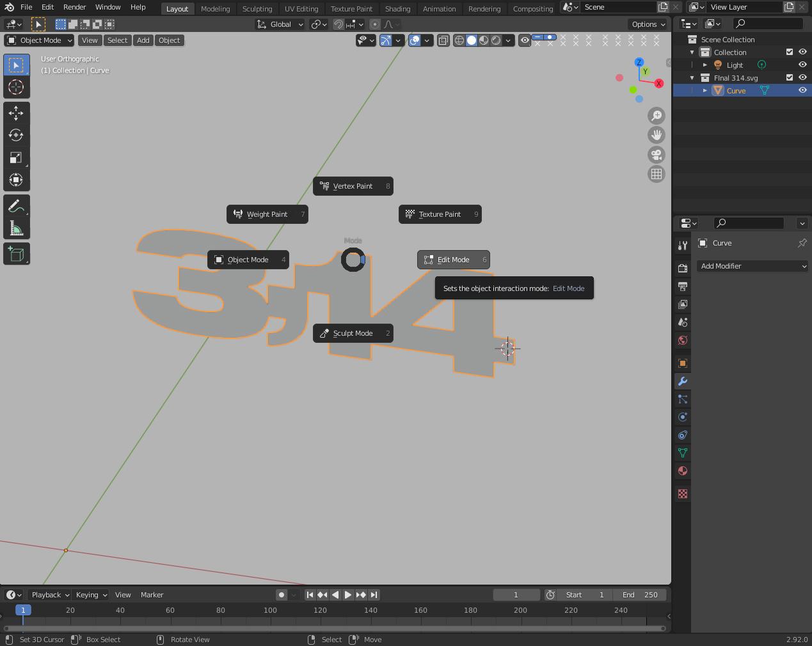Open the Modifier properties wrench tab

(683, 381)
